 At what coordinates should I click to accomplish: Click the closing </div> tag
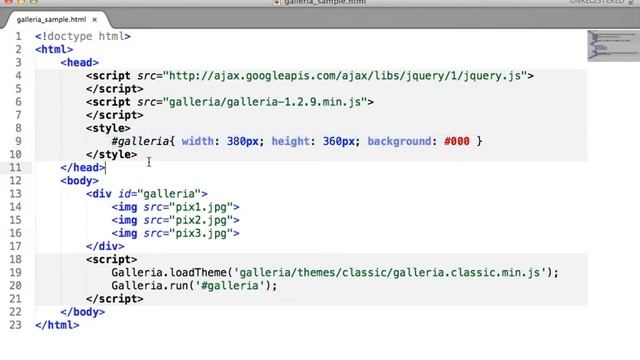coord(105,246)
